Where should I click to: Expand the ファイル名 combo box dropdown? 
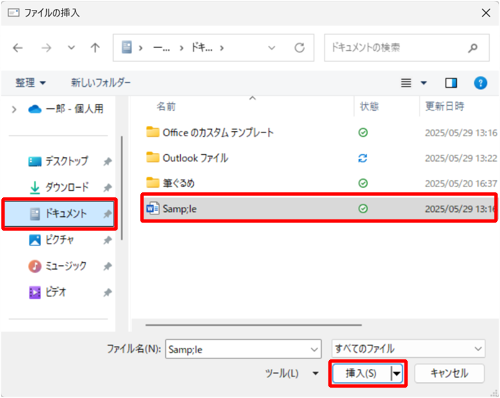pyautogui.click(x=314, y=349)
